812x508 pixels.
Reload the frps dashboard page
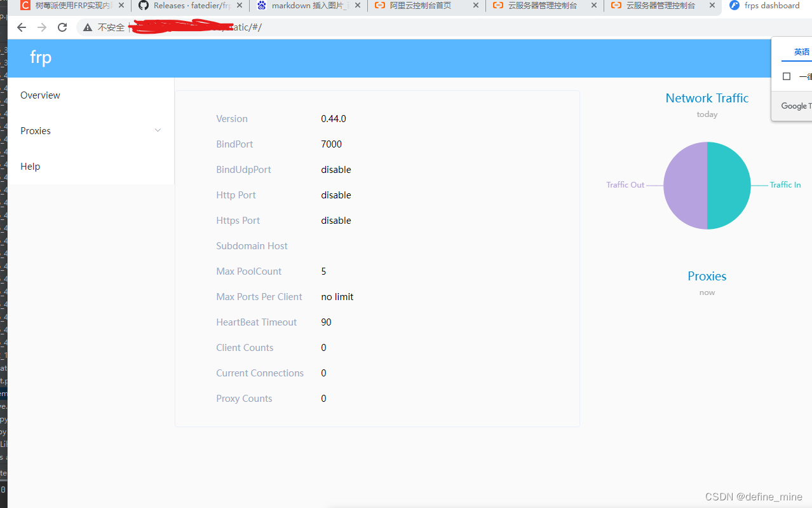point(62,27)
